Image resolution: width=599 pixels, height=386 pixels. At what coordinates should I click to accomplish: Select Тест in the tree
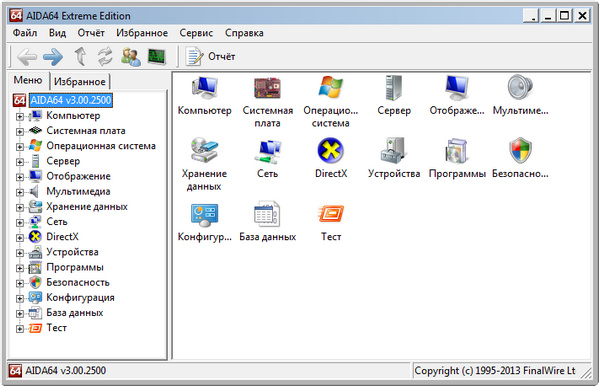57,328
